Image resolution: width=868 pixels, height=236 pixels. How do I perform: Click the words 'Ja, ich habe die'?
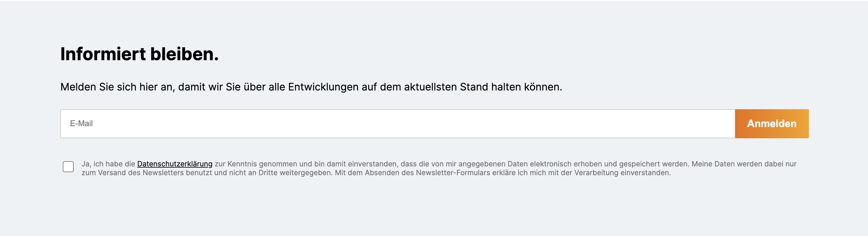[108, 164]
